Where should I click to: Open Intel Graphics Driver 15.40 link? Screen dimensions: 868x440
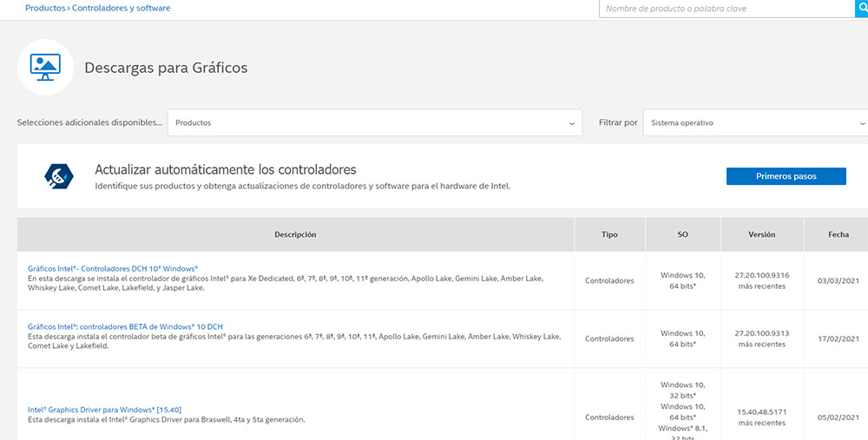(x=105, y=410)
